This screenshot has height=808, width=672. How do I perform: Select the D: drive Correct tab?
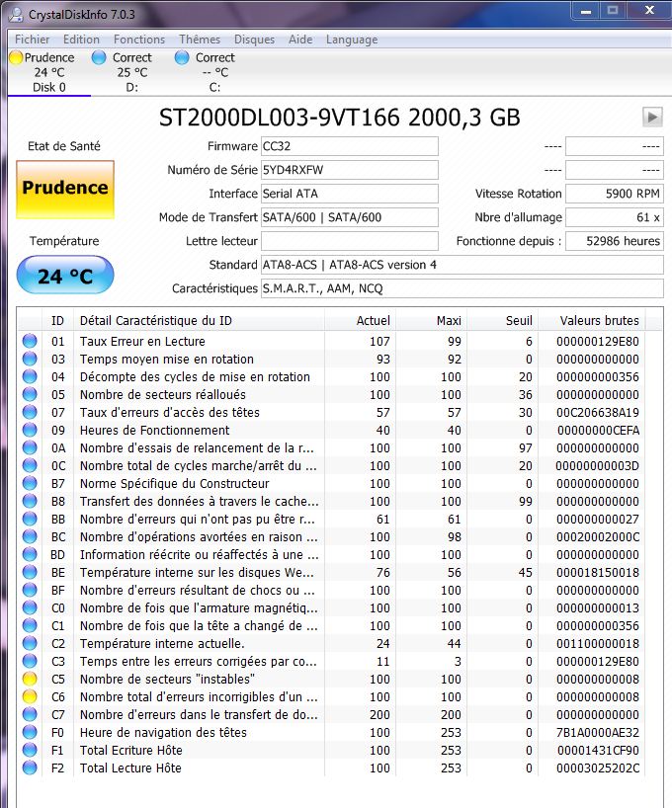pos(132,72)
